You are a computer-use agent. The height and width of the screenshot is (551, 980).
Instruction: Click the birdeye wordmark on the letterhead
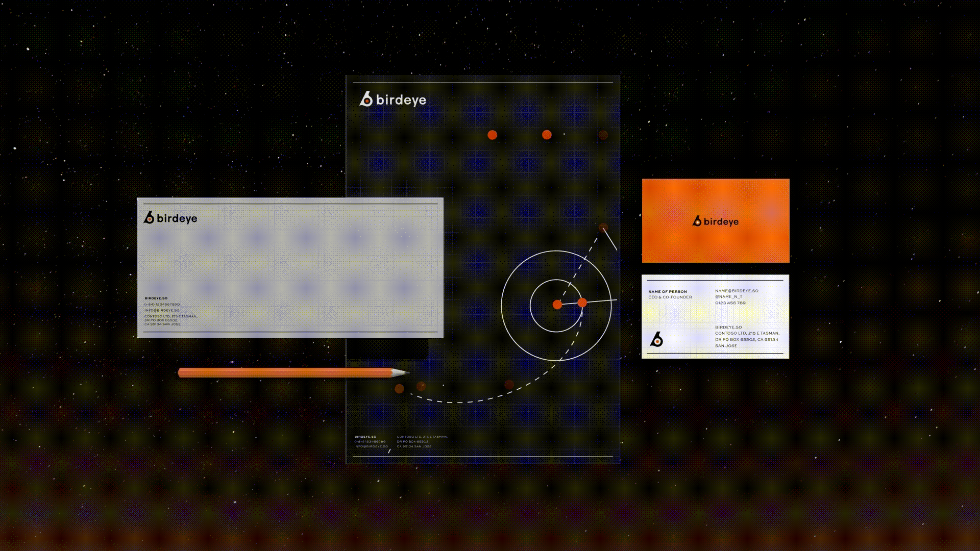401,100
